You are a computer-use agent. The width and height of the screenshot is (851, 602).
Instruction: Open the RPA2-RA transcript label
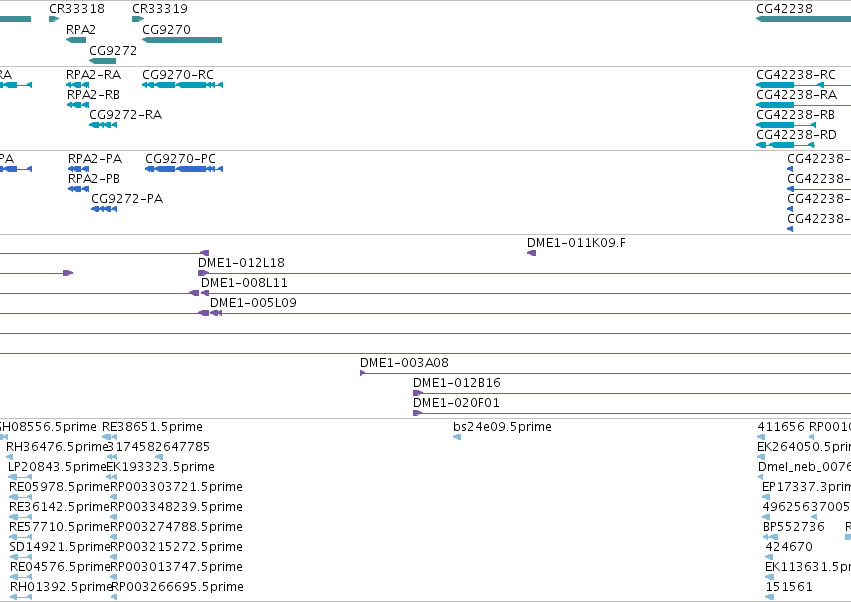click(x=93, y=74)
